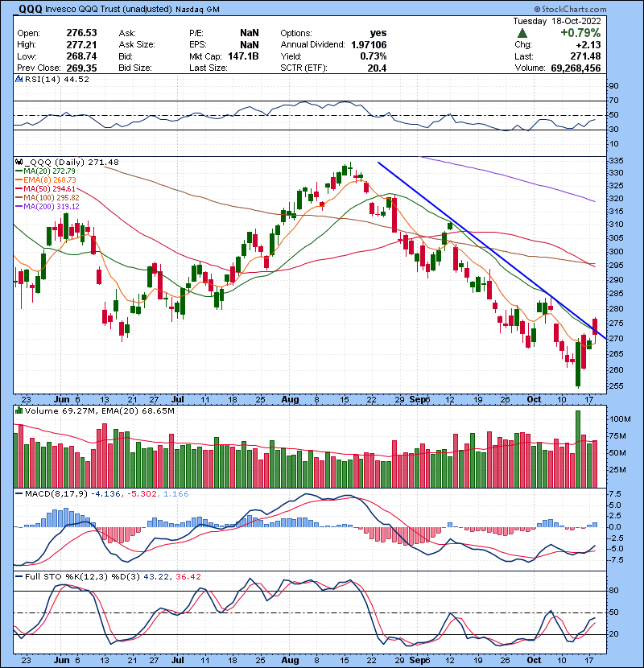Click the stochastic %K value 43.22
This screenshot has width=644, height=668.
pyautogui.click(x=155, y=576)
